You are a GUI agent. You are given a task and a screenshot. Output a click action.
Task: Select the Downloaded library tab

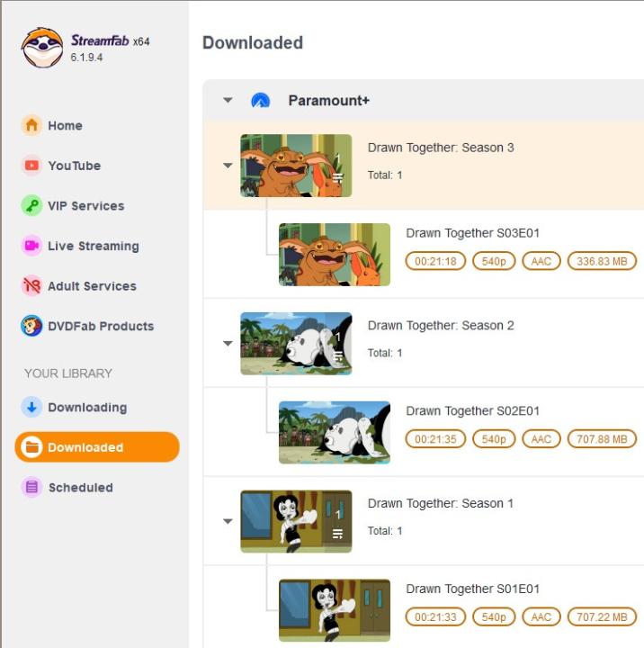pos(97,447)
